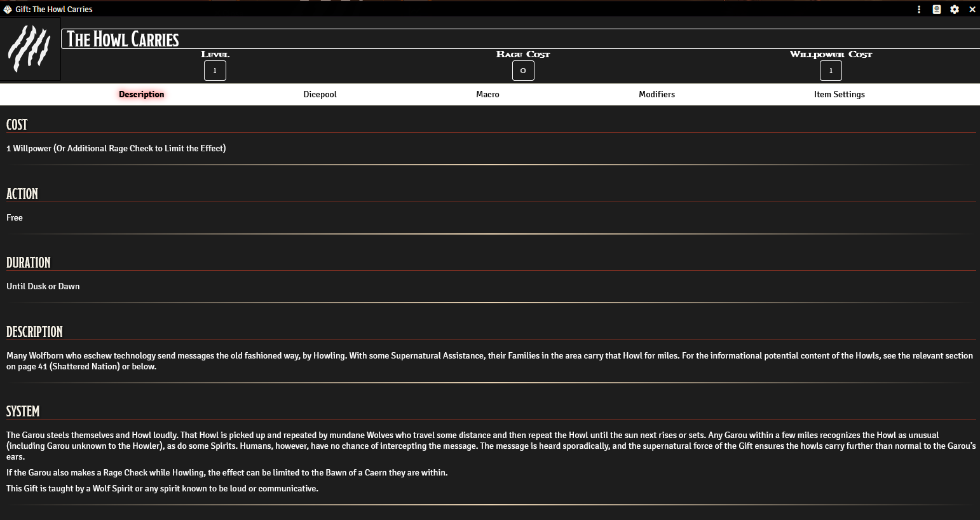Click the claw marks gift image
The width and height of the screenshot is (980, 520).
click(30, 49)
